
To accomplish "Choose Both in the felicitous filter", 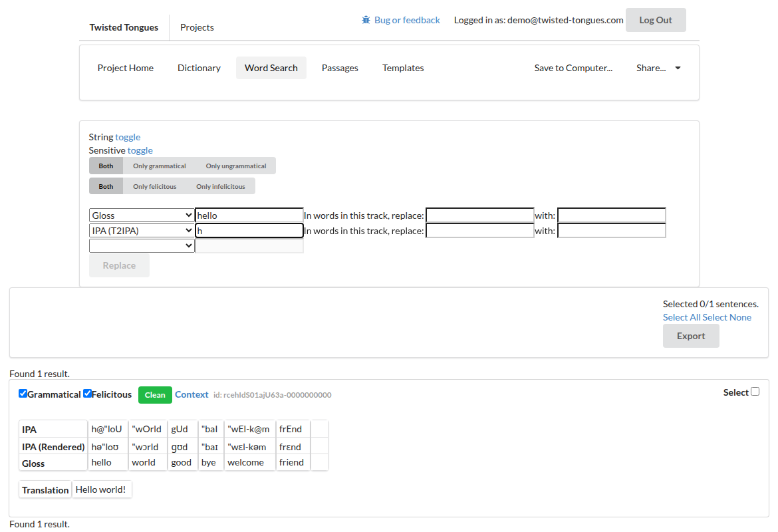I will 106,186.
